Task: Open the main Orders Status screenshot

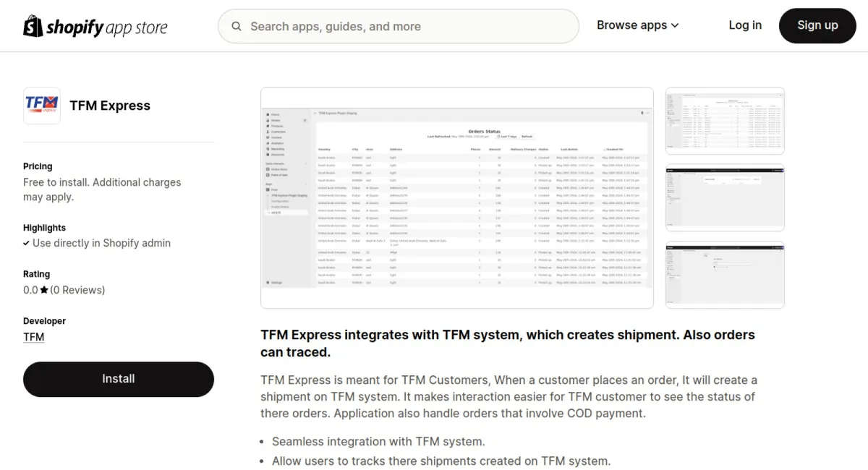Action: 457,198
